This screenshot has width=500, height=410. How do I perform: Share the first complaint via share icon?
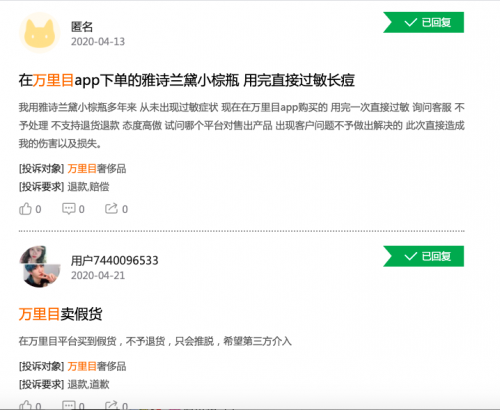pos(112,209)
